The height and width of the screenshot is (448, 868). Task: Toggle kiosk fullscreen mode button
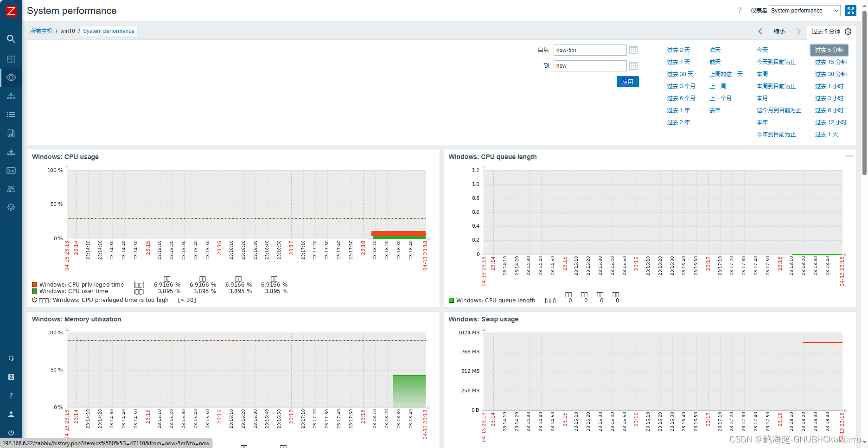tap(851, 11)
